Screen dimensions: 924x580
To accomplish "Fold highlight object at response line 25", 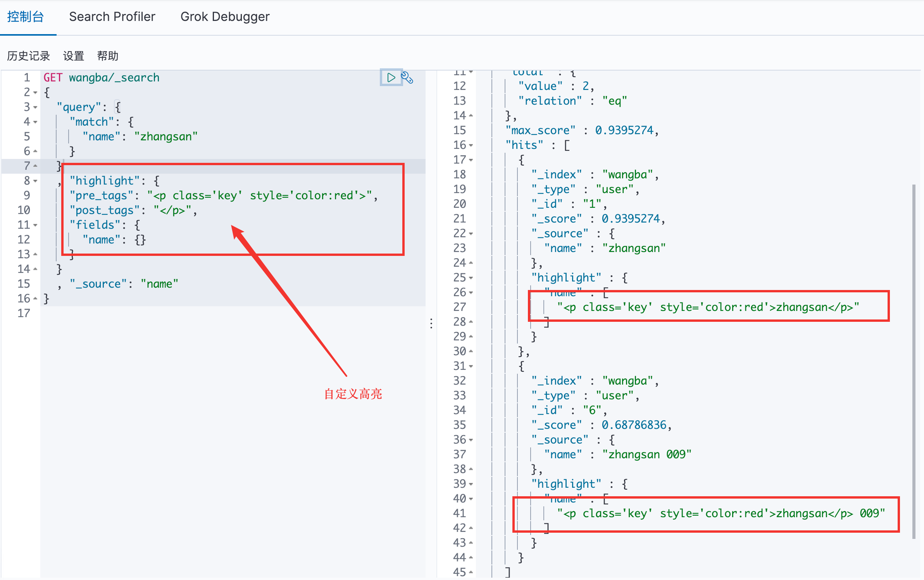I will point(471,278).
